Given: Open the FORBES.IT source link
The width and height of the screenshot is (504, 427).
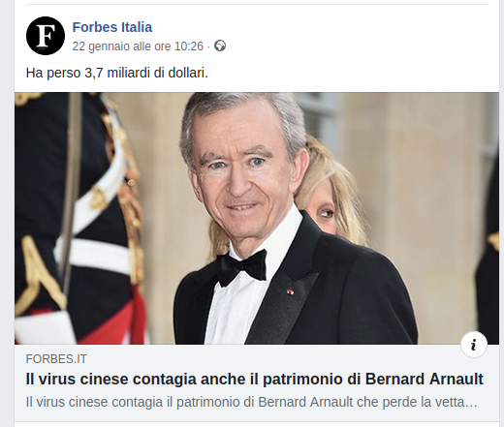Looking at the screenshot, I should (56, 359).
